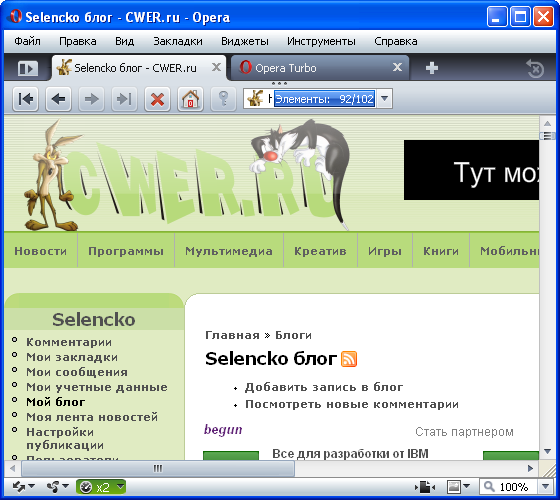
Task: Click the Fast Forward navigation button
Action: 124,99
